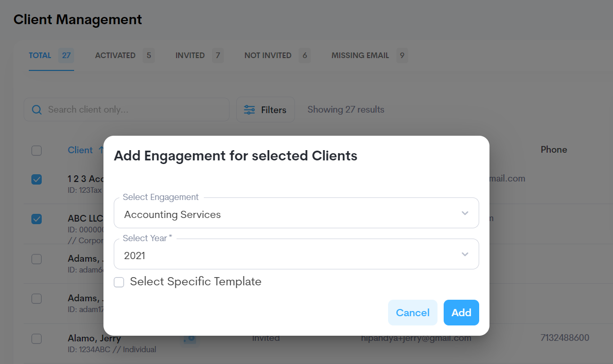Check the row checkbox for Alamo, Jerry
Viewport: 613px width, 364px height.
pyautogui.click(x=37, y=339)
